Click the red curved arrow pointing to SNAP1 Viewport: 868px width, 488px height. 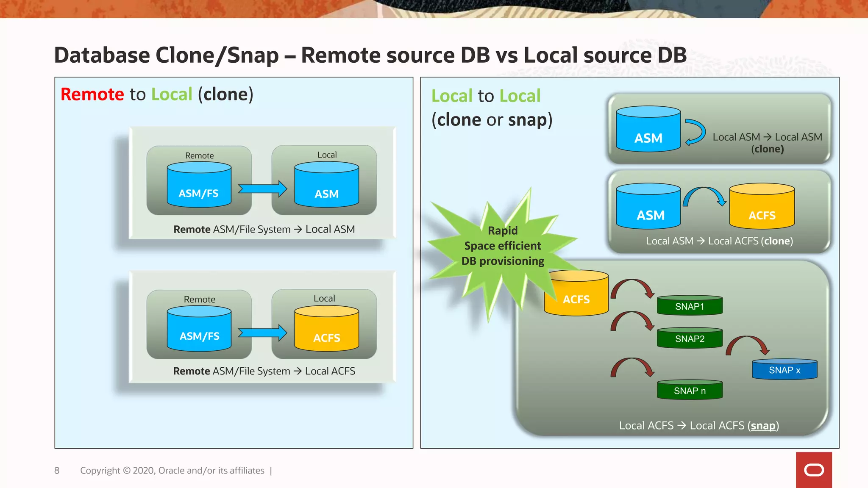(x=632, y=289)
